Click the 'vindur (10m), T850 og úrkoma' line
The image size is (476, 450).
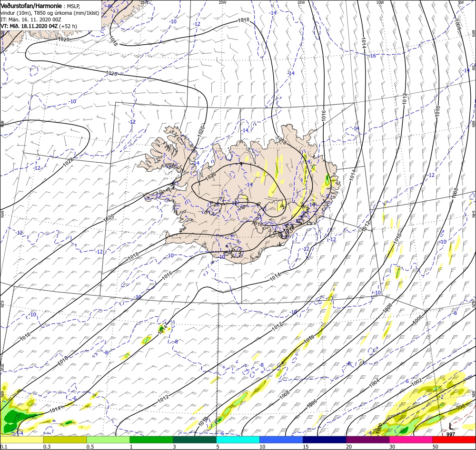50,13
